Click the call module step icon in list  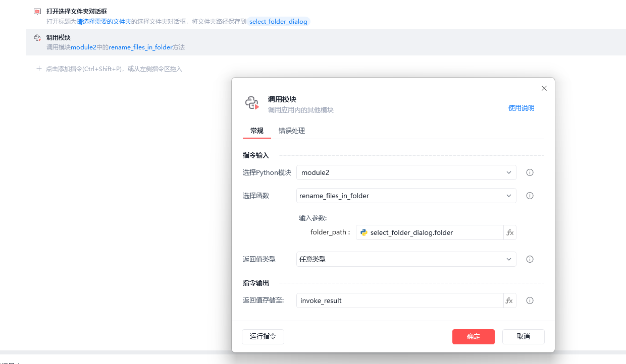pos(37,38)
